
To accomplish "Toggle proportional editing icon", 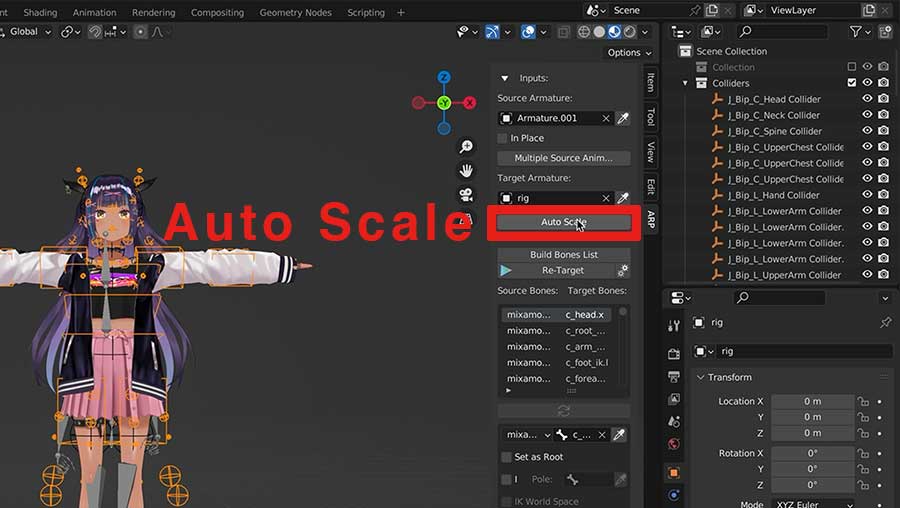I will click(x=140, y=32).
